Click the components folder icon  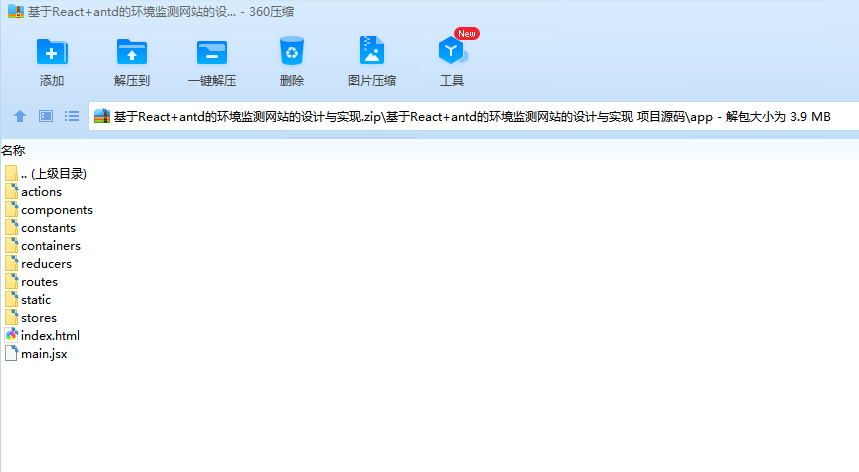(12, 209)
